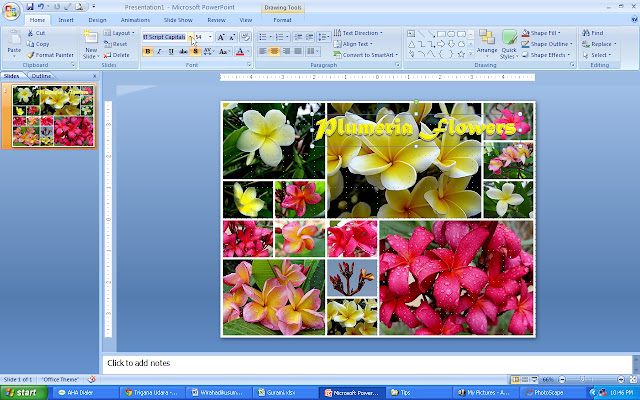The image size is (640, 400).
Task: Open the font name dropdown
Action: pyautogui.click(x=189, y=37)
